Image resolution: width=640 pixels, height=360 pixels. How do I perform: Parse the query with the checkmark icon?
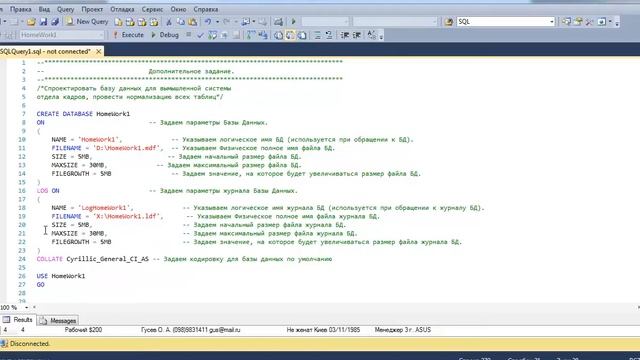click(200, 35)
